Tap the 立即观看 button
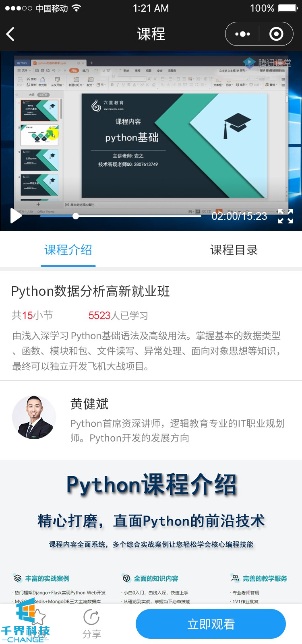This screenshot has width=302, height=644. coord(211,624)
